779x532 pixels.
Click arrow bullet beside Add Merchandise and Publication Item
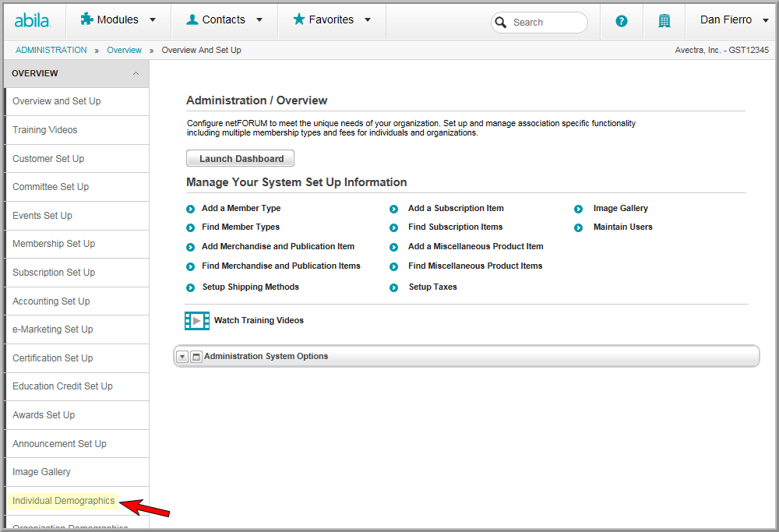(x=190, y=248)
